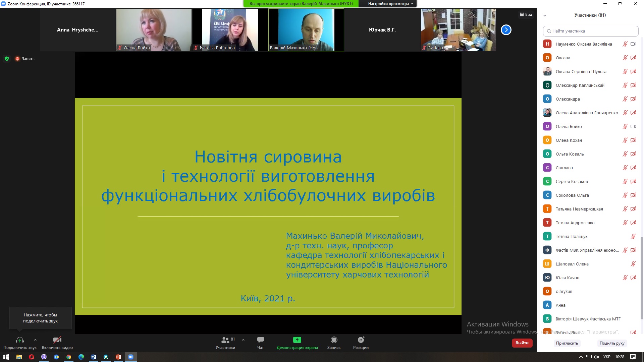Viewport: 644px width, 362px height.
Task: Expand the Participants options caret
Action: (x=243, y=340)
